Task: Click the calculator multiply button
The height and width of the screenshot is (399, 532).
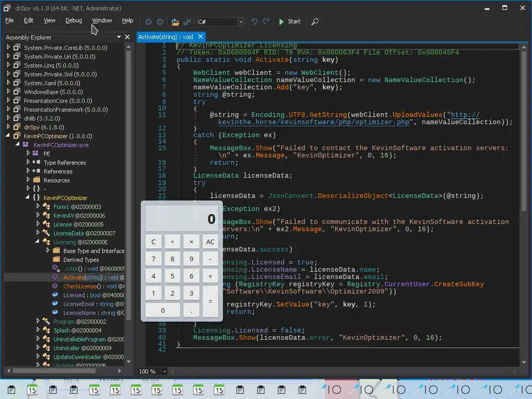Action: pyautogui.click(x=191, y=242)
